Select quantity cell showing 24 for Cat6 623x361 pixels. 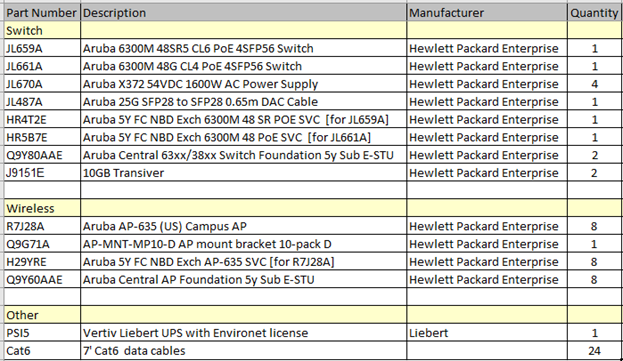(595, 350)
